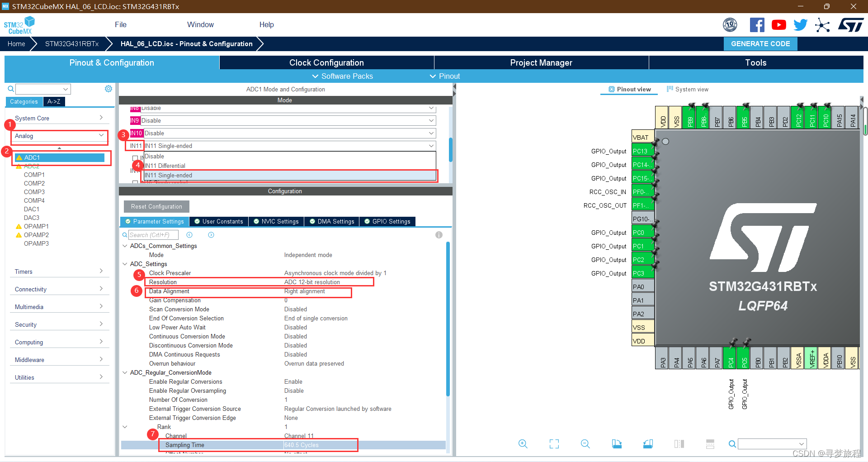Open the Twitter bird icon
The height and width of the screenshot is (462, 868).
pyautogui.click(x=800, y=25)
